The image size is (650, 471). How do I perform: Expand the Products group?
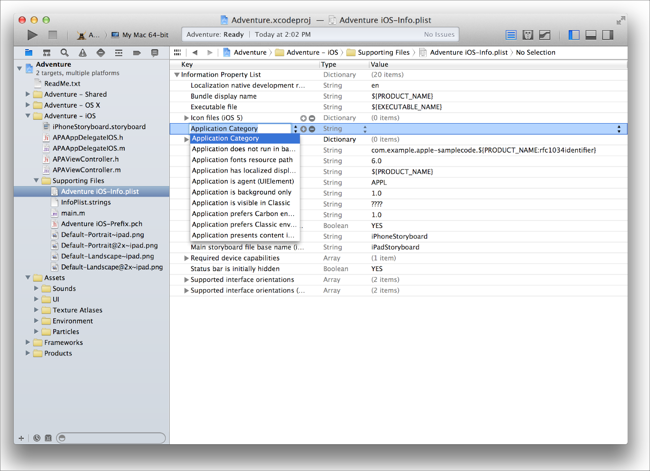tap(28, 353)
